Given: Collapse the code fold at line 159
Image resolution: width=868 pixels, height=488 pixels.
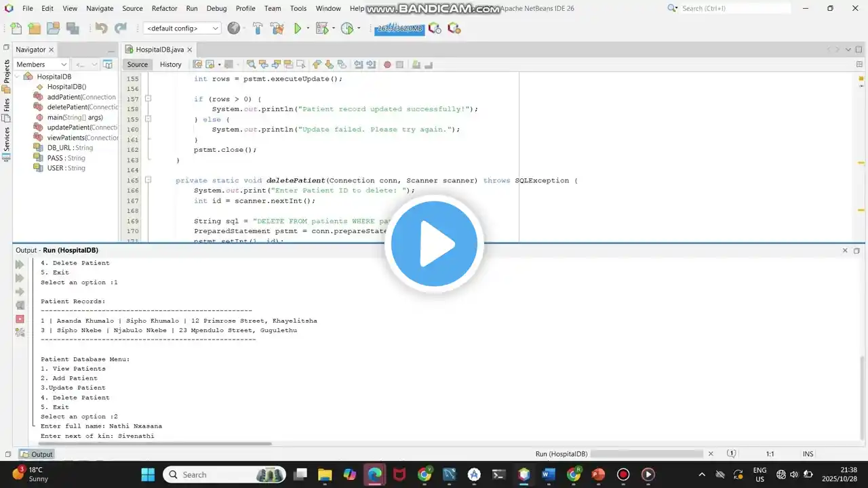Looking at the screenshot, I should click(x=148, y=119).
